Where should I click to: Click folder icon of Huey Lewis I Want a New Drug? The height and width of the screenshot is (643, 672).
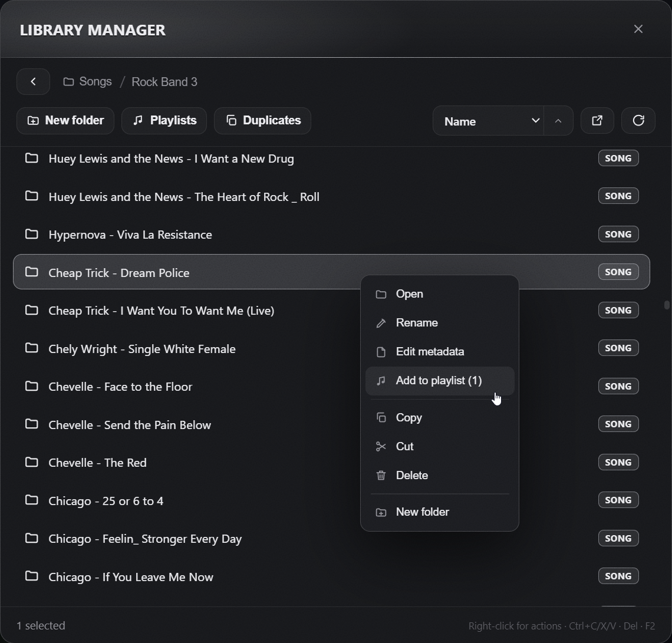(32, 158)
